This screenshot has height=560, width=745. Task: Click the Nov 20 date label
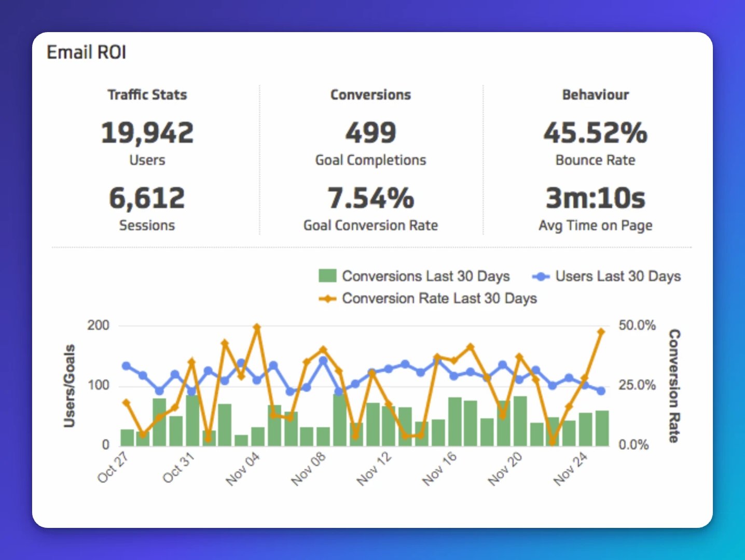(505, 469)
